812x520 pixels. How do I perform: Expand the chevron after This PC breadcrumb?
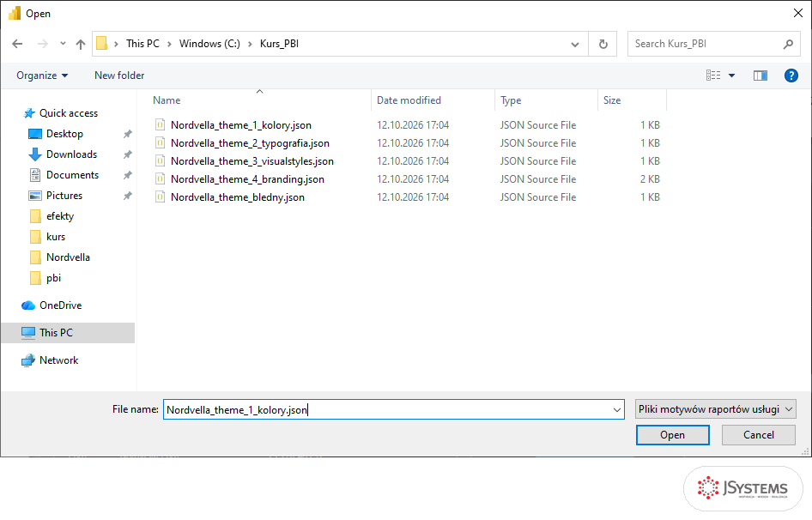169,44
